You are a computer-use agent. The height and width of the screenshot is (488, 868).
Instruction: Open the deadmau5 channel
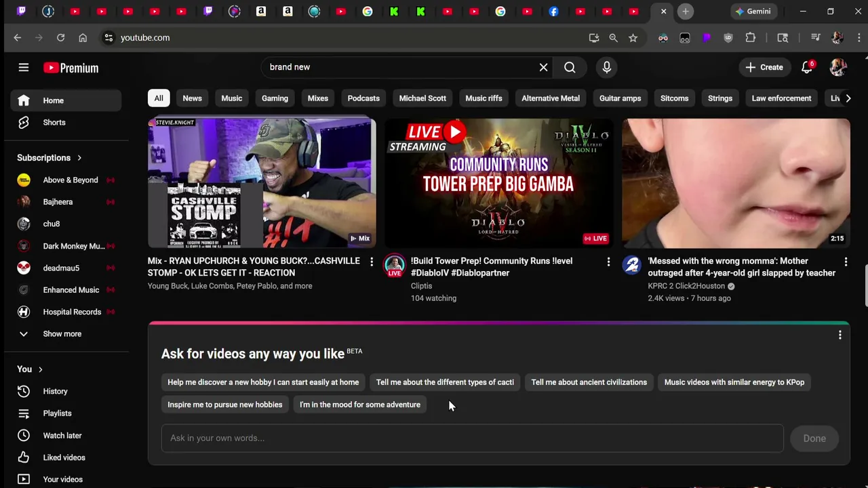coord(66,268)
